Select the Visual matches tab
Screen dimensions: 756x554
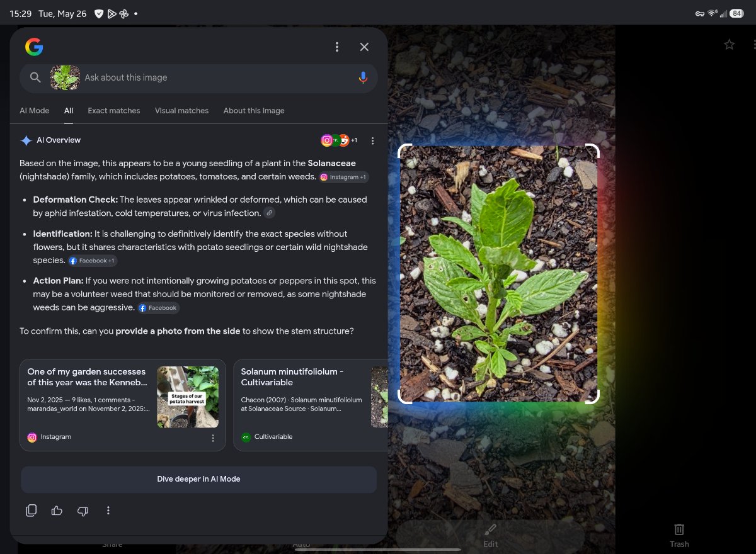tap(181, 110)
